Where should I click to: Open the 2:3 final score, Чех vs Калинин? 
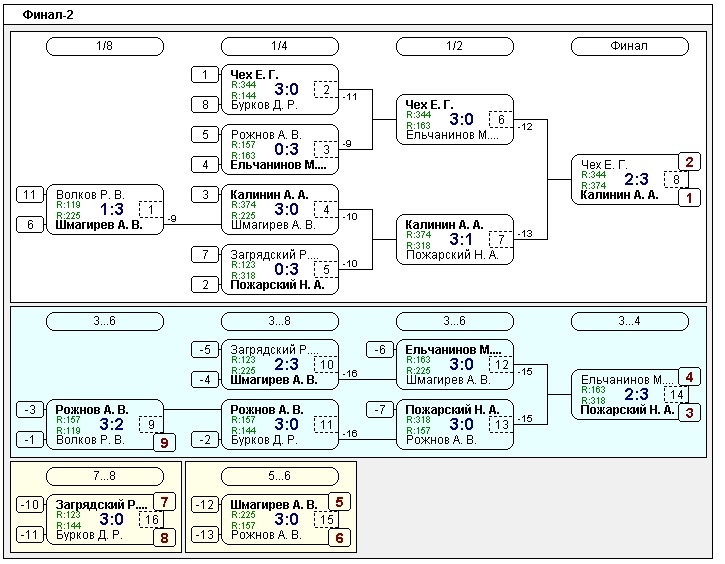click(x=636, y=180)
